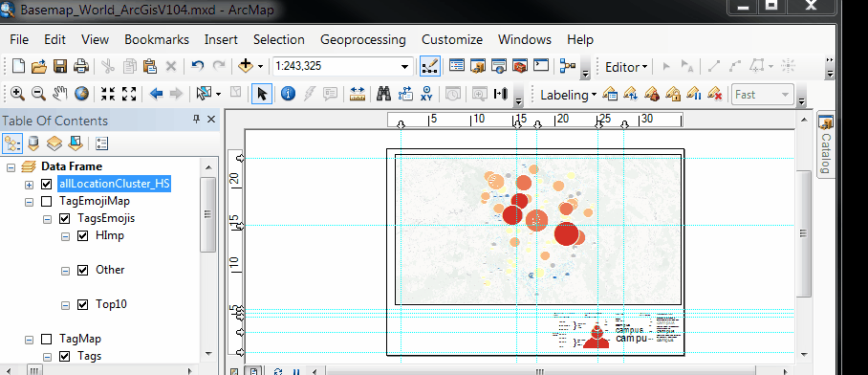This screenshot has width=868, height=375.
Task: Print the map with printer icon
Action: pyautogui.click(x=81, y=66)
